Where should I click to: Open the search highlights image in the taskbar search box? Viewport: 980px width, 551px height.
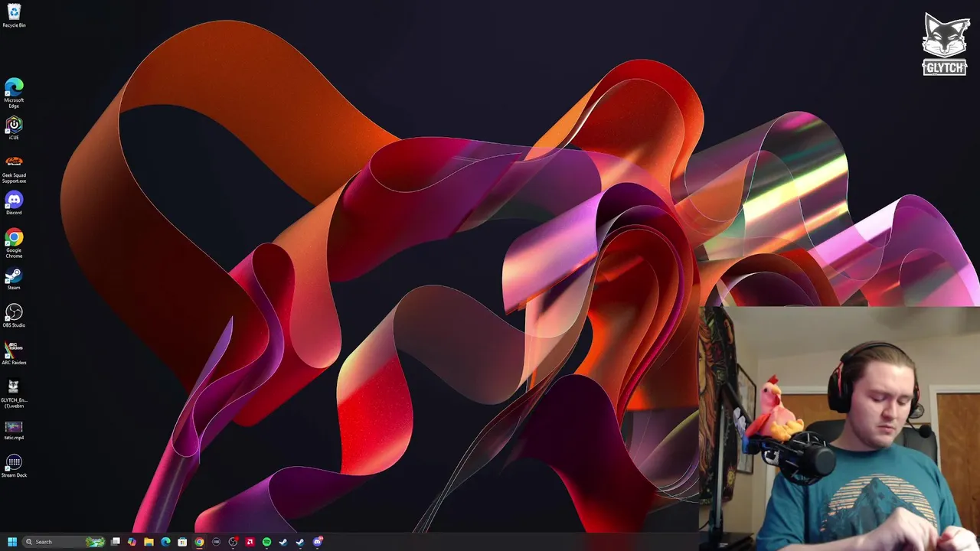click(95, 542)
